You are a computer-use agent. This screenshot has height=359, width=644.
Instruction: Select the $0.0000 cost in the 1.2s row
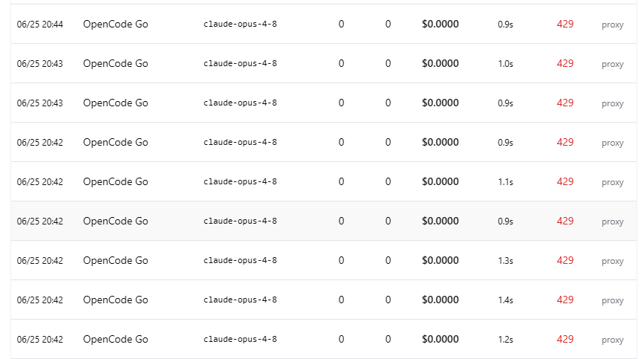click(440, 339)
